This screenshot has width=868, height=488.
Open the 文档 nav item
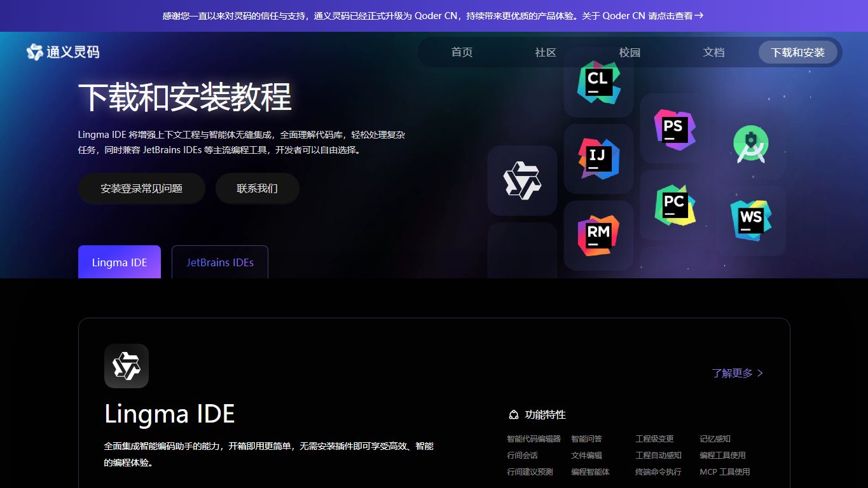tap(714, 52)
